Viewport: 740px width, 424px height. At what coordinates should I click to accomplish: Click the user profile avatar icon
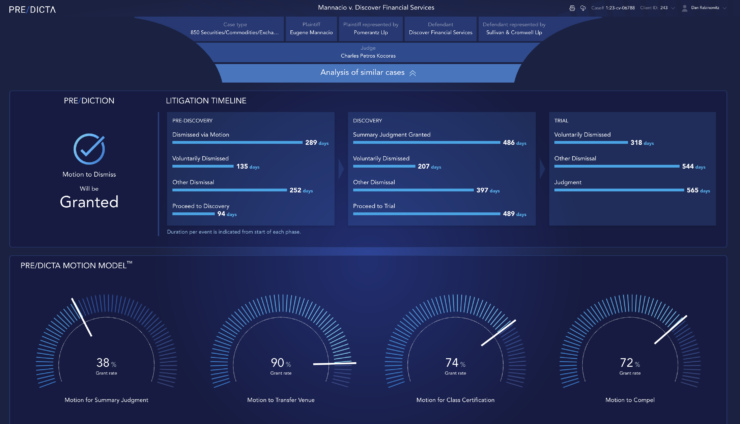685,8
